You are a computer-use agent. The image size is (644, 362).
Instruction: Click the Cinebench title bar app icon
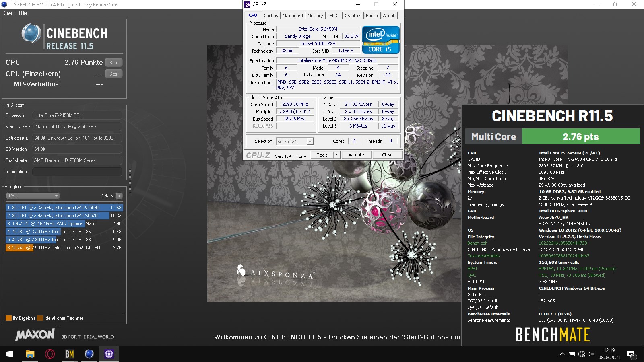point(4,4)
